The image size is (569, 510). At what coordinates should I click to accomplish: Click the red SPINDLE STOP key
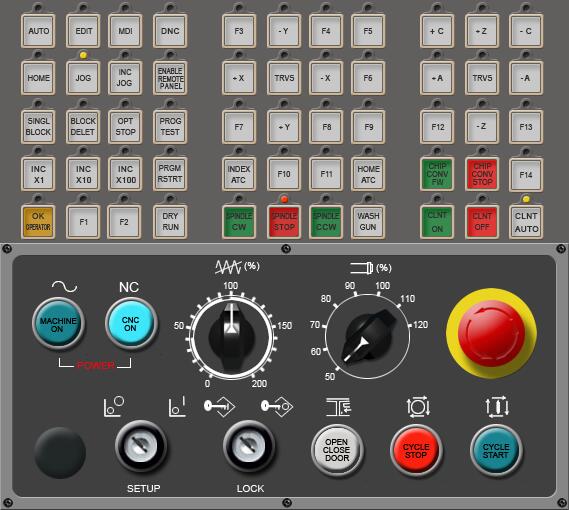(284, 221)
